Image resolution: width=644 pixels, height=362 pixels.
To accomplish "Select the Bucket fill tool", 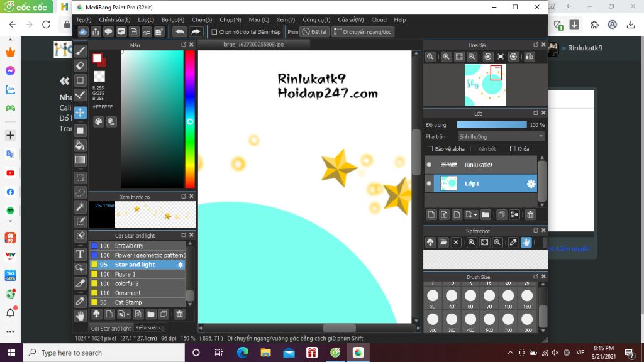I will point(80,145).
